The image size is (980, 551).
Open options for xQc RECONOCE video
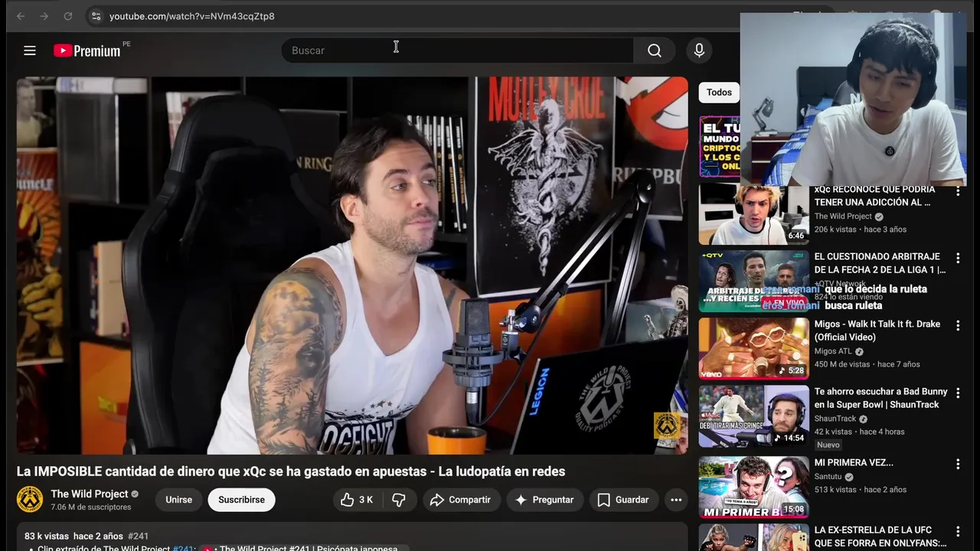click(x=957, y=191)
